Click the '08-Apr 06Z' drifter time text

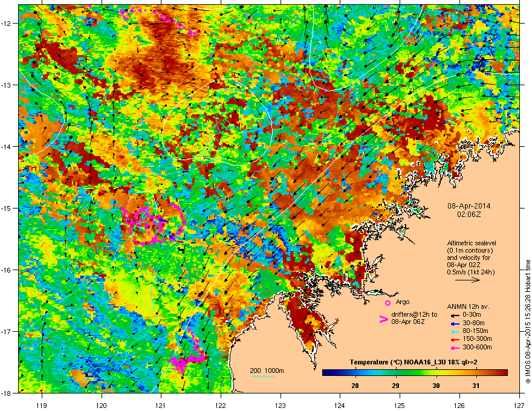(x=408, y=322)
